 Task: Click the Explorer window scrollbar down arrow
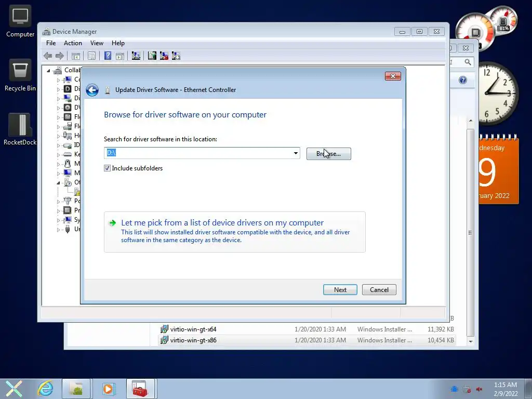coord(470,342)
